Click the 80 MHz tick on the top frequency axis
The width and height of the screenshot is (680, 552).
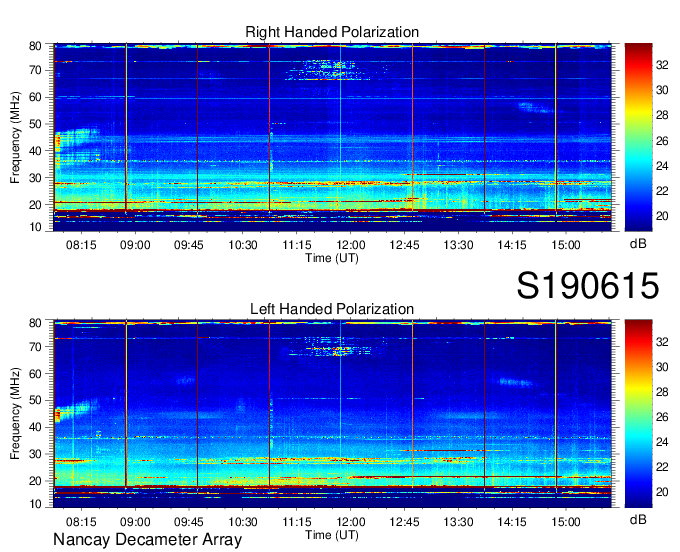pyautogui.click(x=35, y=46)
